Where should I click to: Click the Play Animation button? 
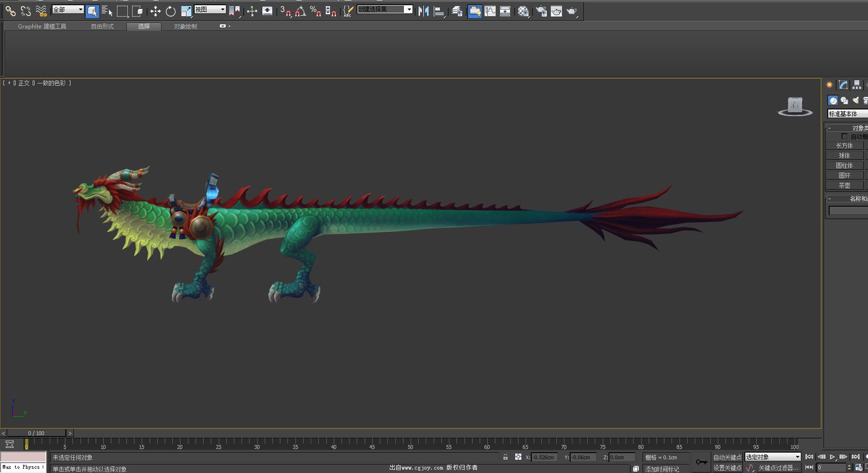pyautogui.click(x=832, y=457)
